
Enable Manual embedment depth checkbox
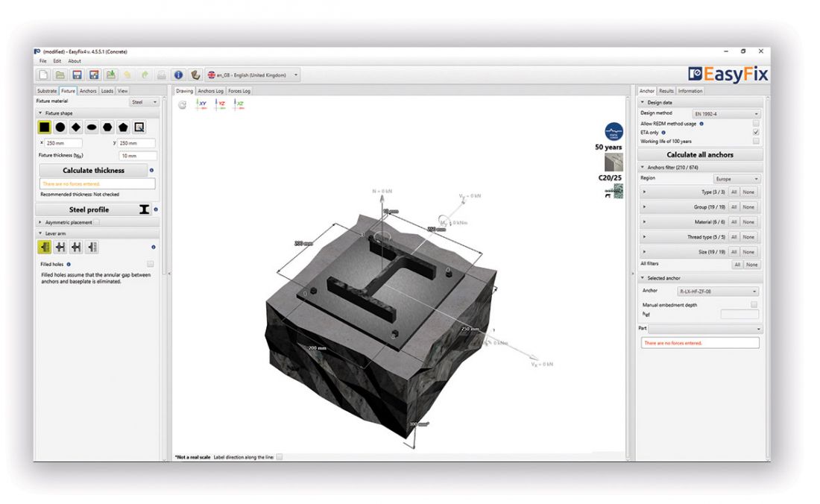754,304
